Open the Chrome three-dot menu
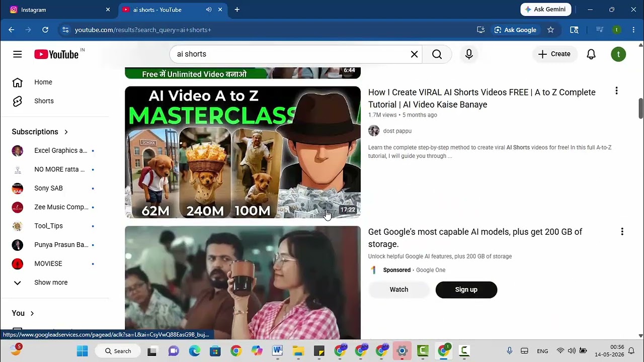 [x=633, y=30]
